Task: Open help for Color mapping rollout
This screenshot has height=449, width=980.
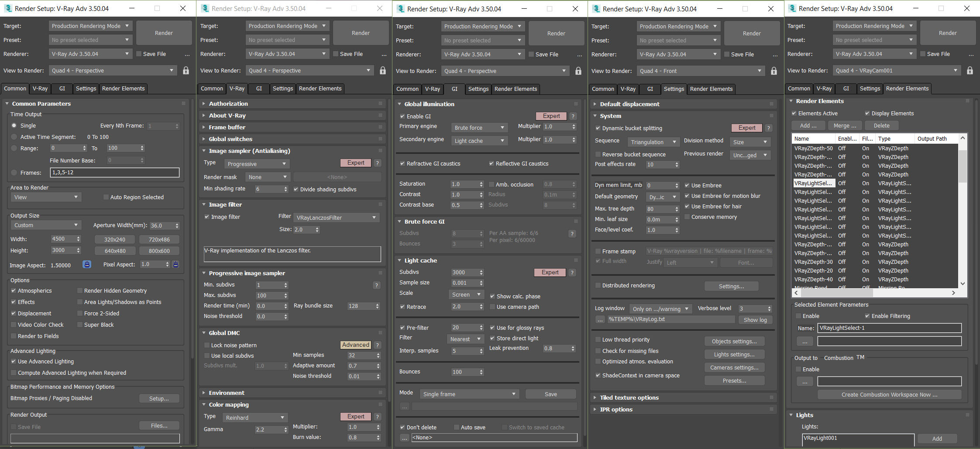Action: (x=378, y=417)
